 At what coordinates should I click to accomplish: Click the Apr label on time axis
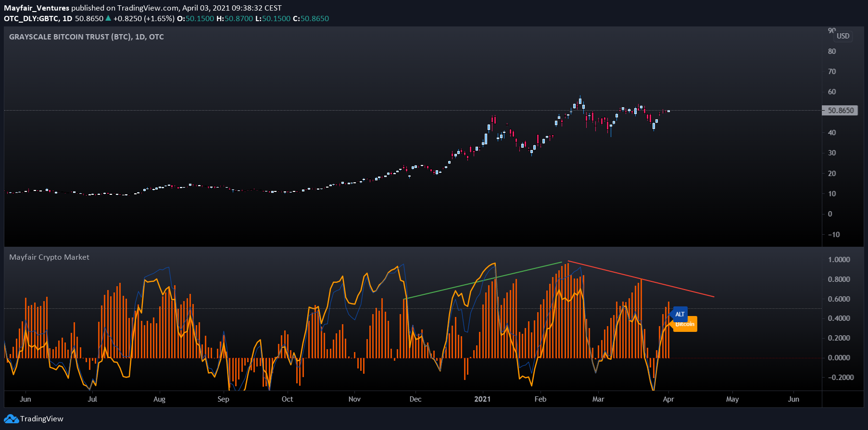668,399
